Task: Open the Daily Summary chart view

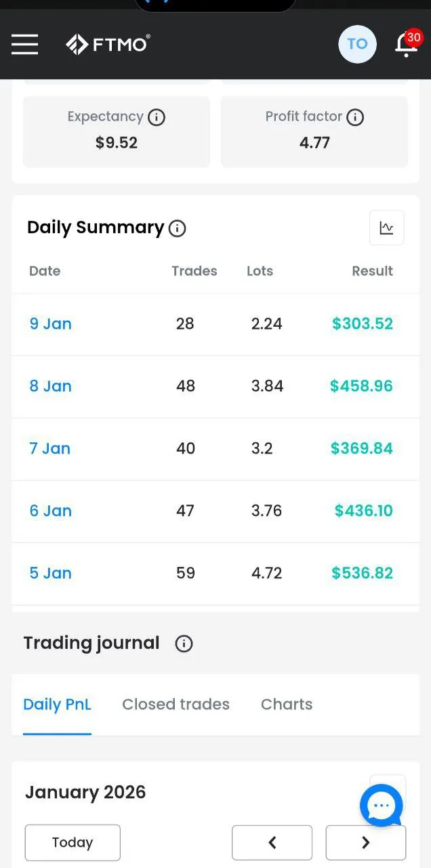Action: pos(386,228)
